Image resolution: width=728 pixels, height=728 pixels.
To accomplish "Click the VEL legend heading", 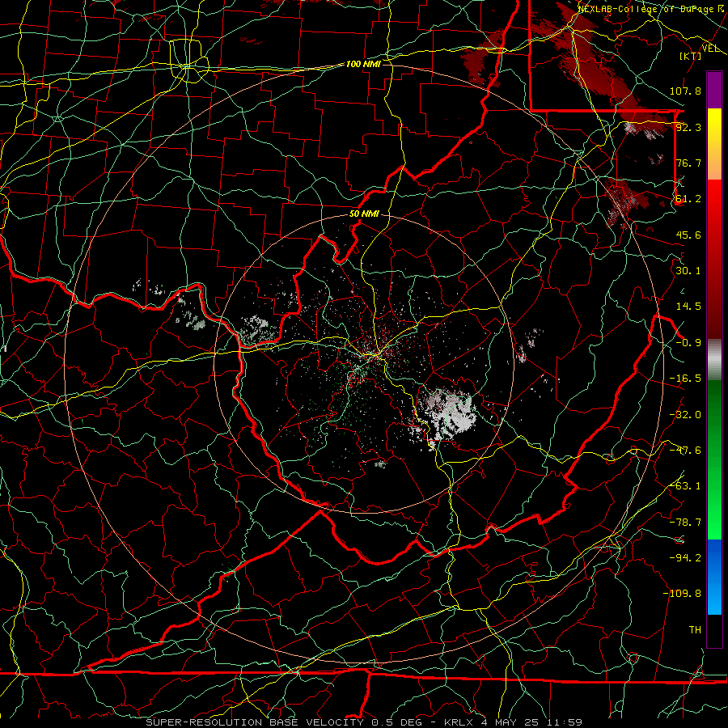I will [x=711, y=49].
